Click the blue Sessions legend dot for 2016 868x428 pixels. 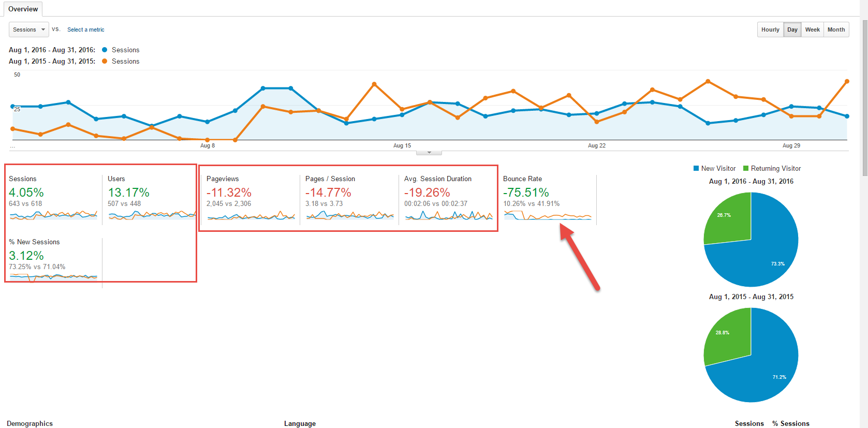click(105, 50)
